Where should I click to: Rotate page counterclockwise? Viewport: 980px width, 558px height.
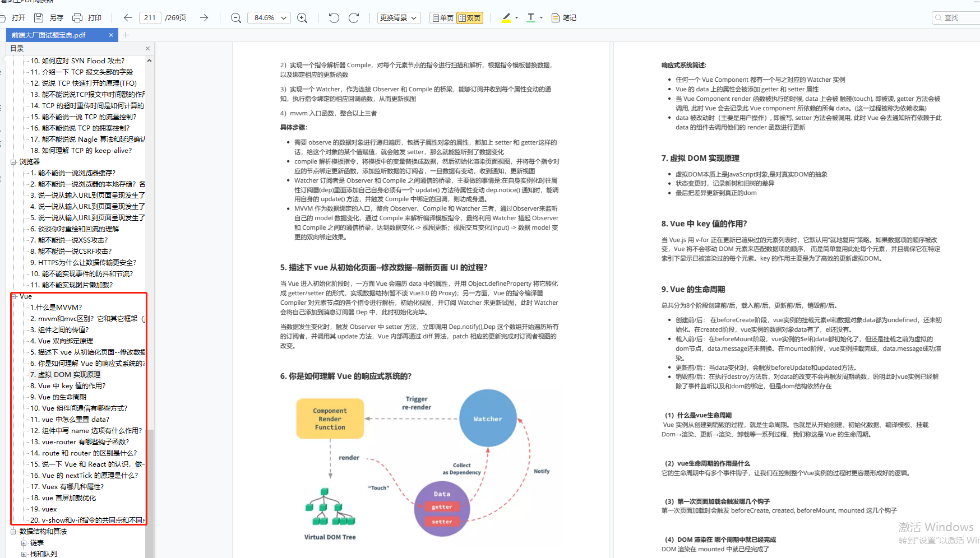click(334, 18)
